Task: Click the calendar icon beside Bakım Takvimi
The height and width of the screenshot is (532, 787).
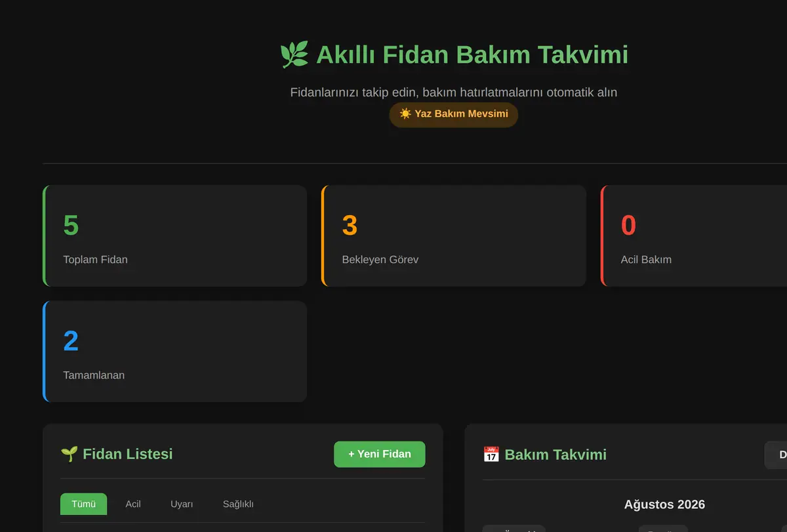Action: [491, 455]
